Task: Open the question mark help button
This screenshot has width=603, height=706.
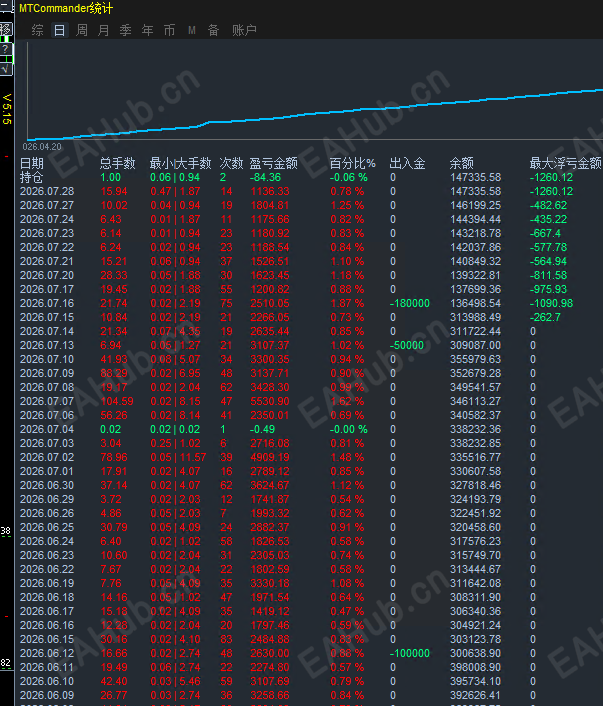Action: 6,49
